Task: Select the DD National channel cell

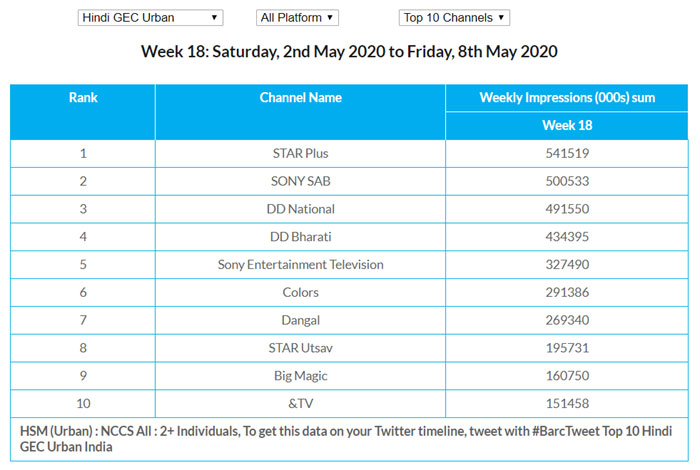Action: (300, 209)
